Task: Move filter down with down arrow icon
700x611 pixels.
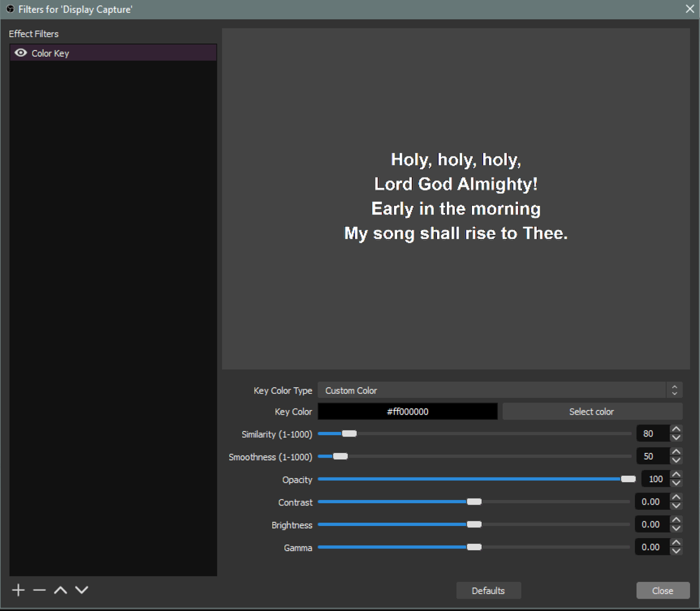Action: pyautogui.click(x=82, y=590)
